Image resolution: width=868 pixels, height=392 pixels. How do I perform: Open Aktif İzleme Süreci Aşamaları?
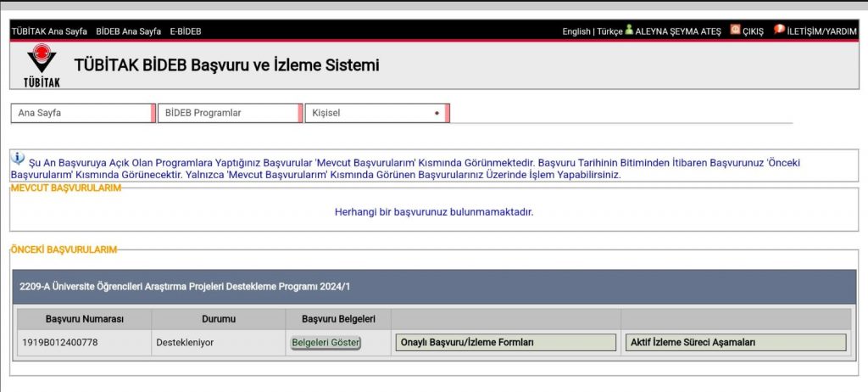point(736,343)
